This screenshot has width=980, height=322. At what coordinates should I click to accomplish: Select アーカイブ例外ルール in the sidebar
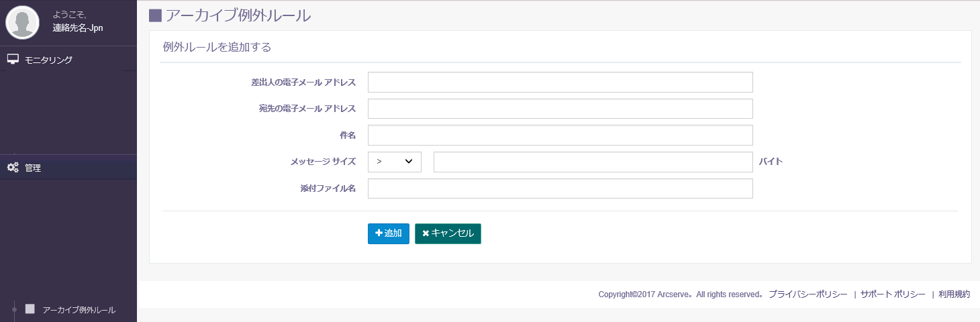coord(79,310)
